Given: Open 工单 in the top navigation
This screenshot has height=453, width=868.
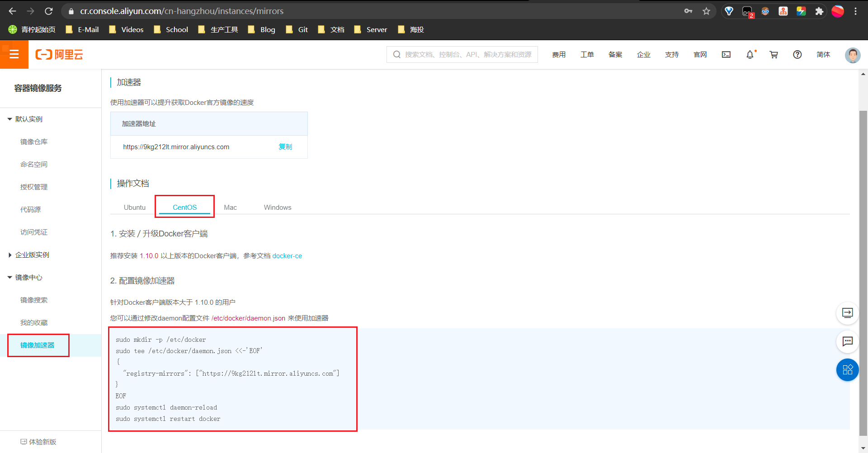Looking at the screenshot, I should [587, 54].
